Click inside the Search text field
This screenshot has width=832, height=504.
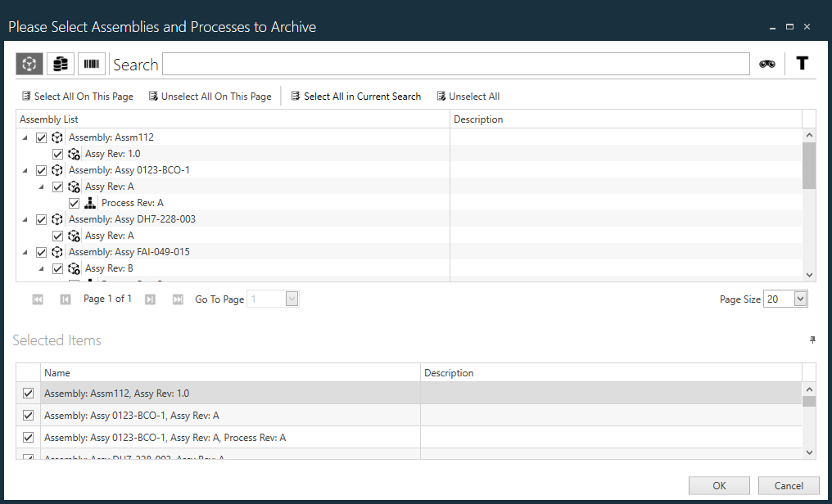coord(455,63)
